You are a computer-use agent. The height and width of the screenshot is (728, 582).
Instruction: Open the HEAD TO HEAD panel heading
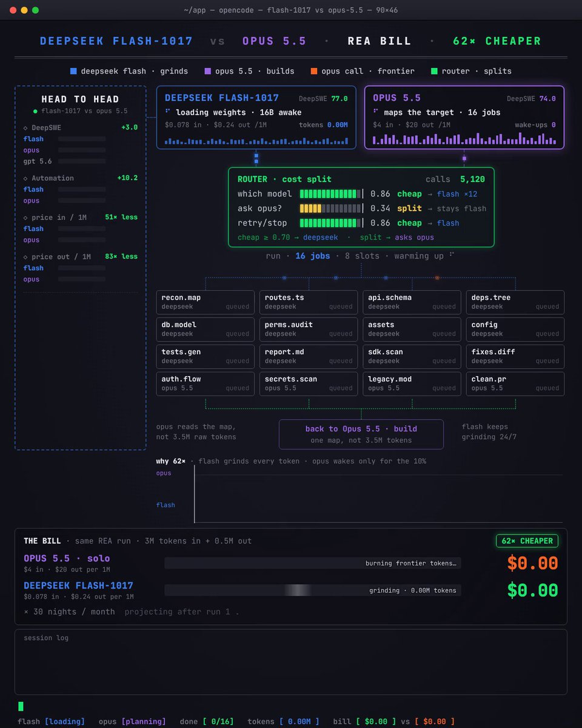[x=80, y=99]
